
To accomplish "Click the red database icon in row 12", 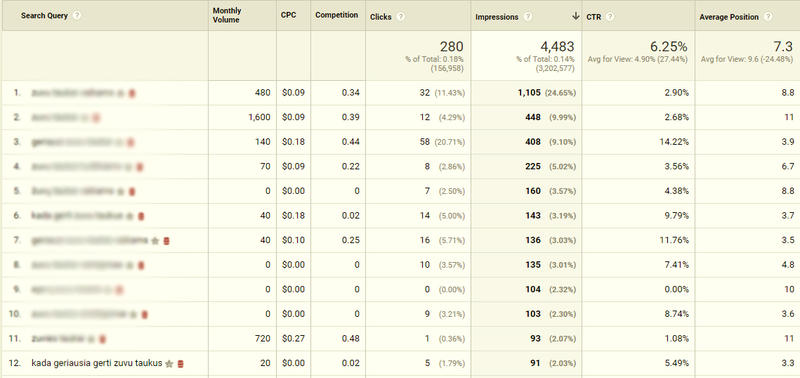I will (181, 364).
